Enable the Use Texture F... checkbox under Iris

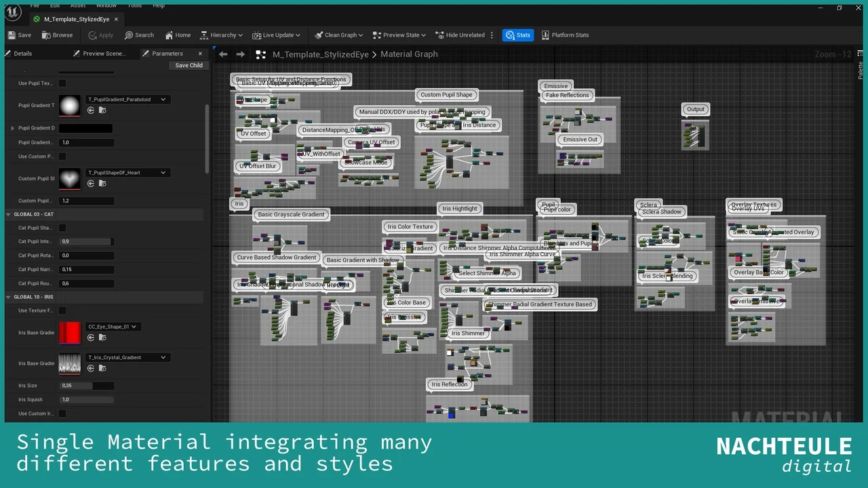(x=62, y=310)
